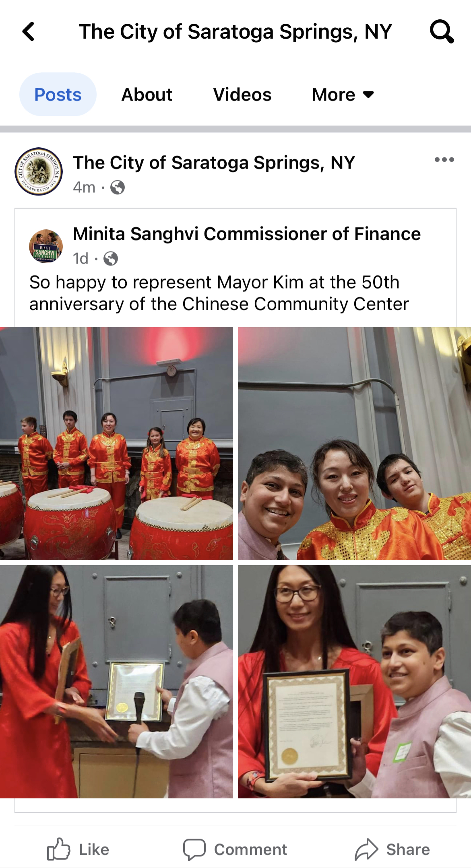The image size is (471, 868).
Task: Click the globe icon beside 1d
Action: pyautogui.click(x=111, y=259)
